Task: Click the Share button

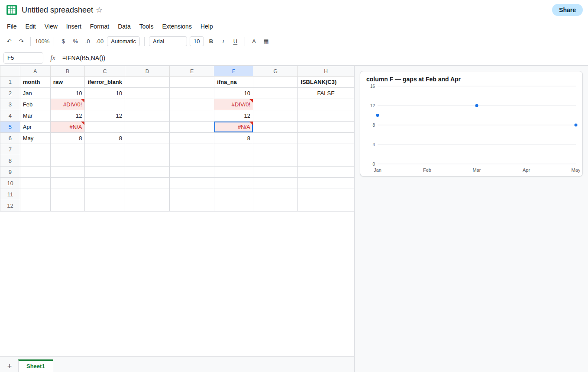Action: pyautogui.click(x=567, y=10)
